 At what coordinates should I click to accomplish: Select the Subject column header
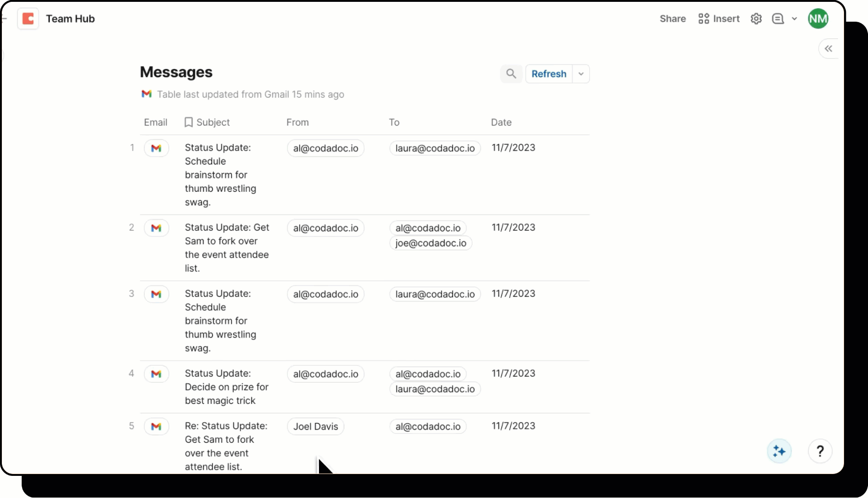point(213,122)
